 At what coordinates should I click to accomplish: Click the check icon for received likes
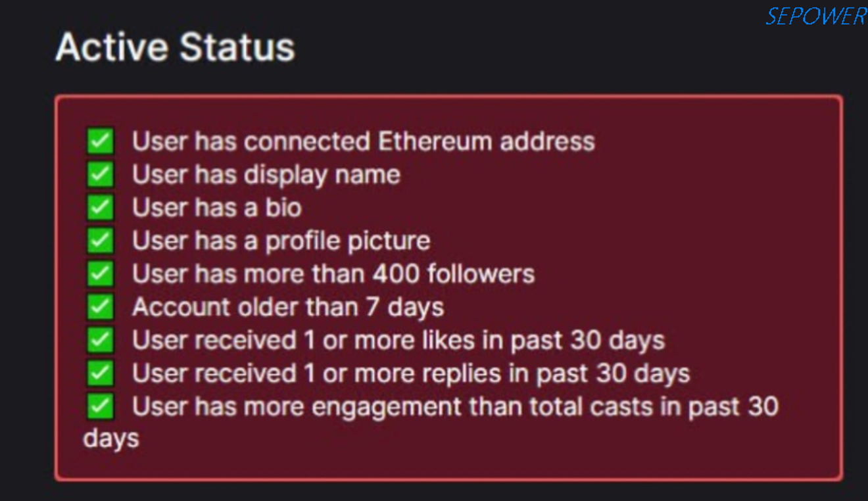pos(100,341)
